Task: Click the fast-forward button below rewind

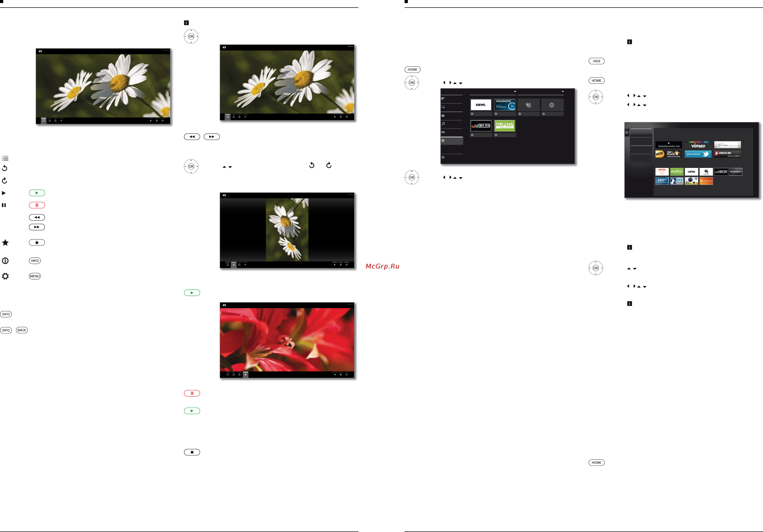Action: pos(37,227)
